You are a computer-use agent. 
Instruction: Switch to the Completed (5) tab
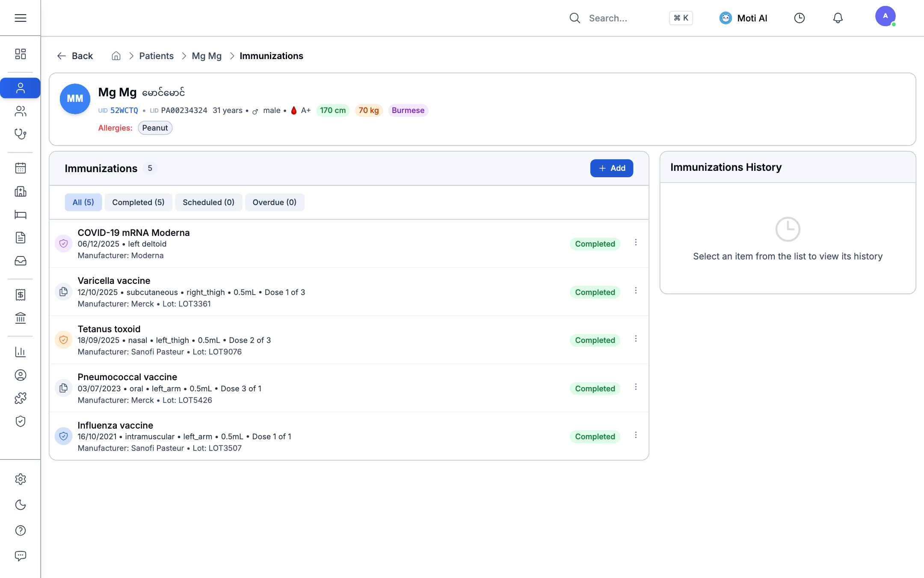tap(138, 203)
